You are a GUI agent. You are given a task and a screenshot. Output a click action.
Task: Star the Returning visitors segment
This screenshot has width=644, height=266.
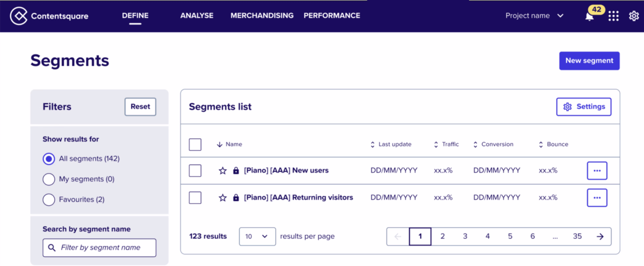pos(223,198)
